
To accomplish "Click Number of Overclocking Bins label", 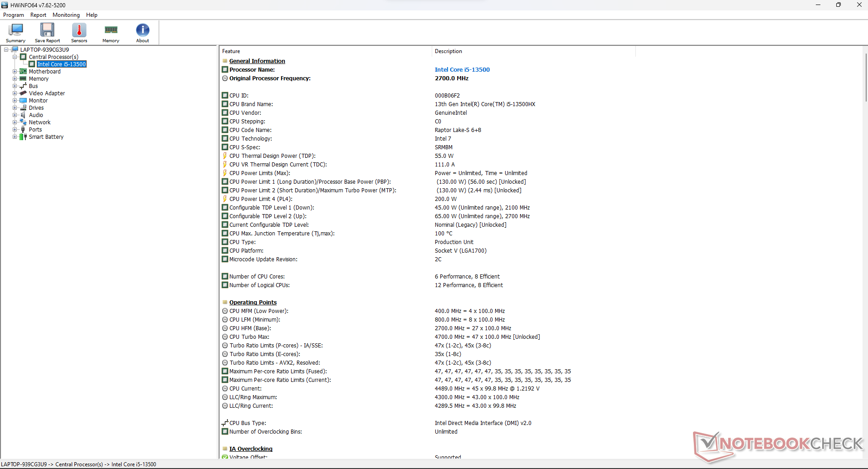I will pyautogui.click(x=266, y=432).
